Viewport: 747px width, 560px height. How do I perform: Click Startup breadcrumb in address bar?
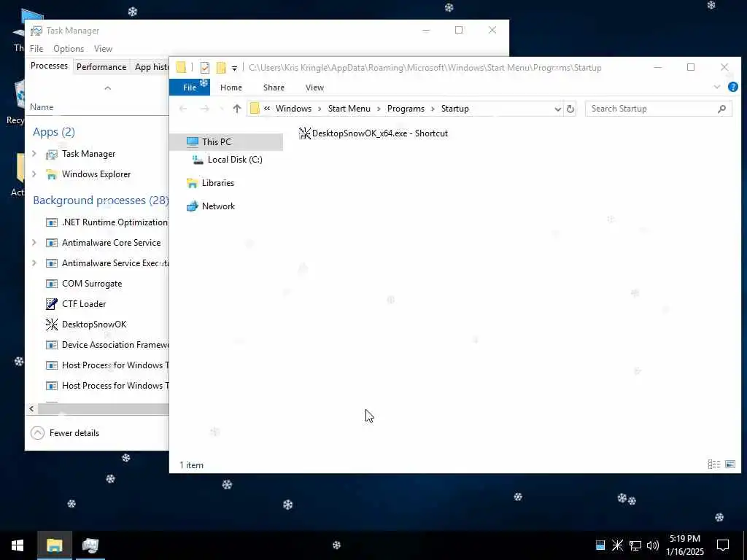(455, 109)
